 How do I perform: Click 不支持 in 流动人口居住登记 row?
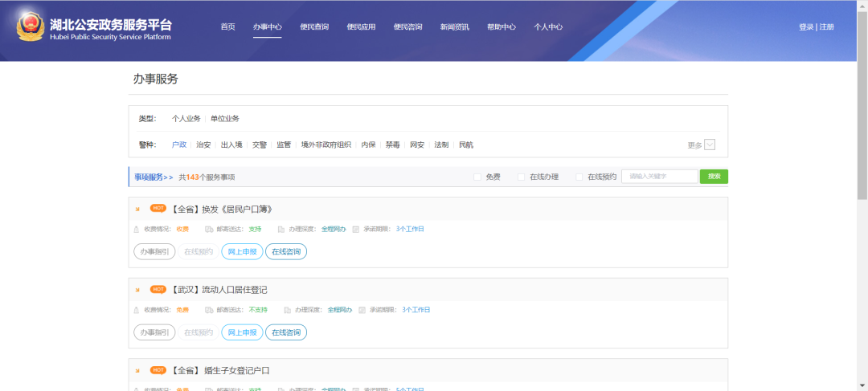tap(258, 310)
